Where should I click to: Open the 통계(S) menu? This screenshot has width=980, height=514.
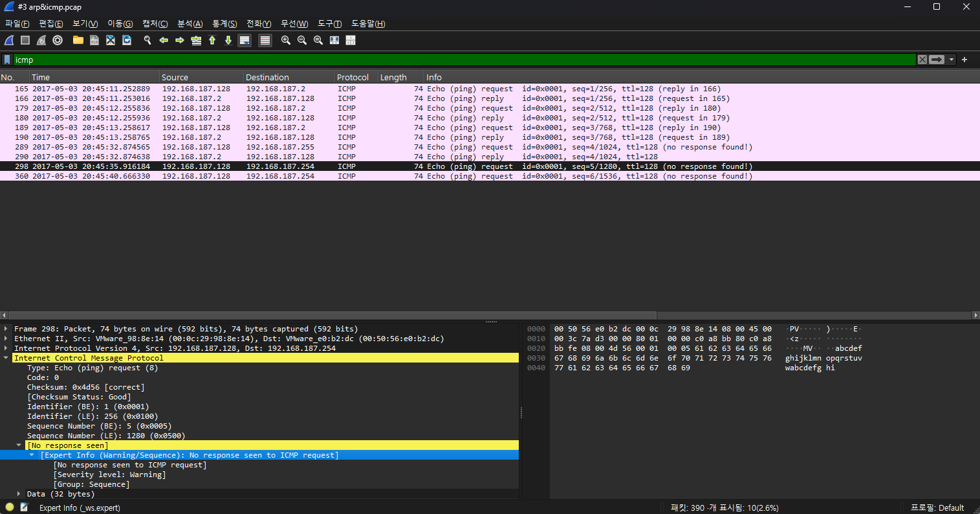(224, 24)
